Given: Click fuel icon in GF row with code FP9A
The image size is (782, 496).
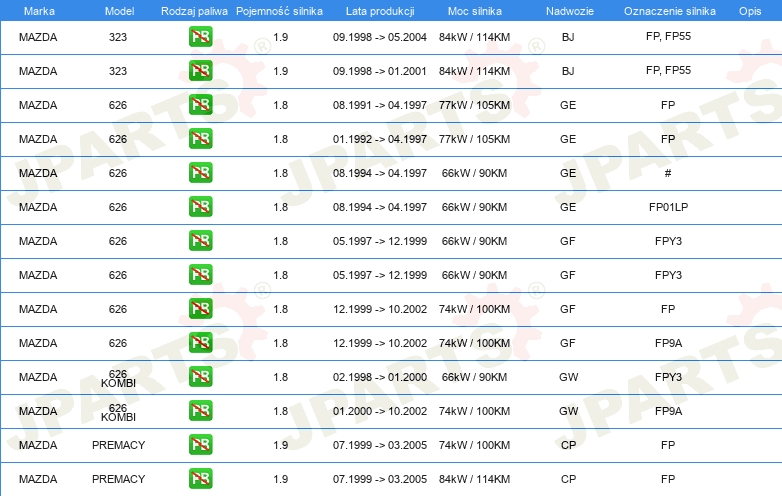Looking at the screenshot, I should 200,342.
